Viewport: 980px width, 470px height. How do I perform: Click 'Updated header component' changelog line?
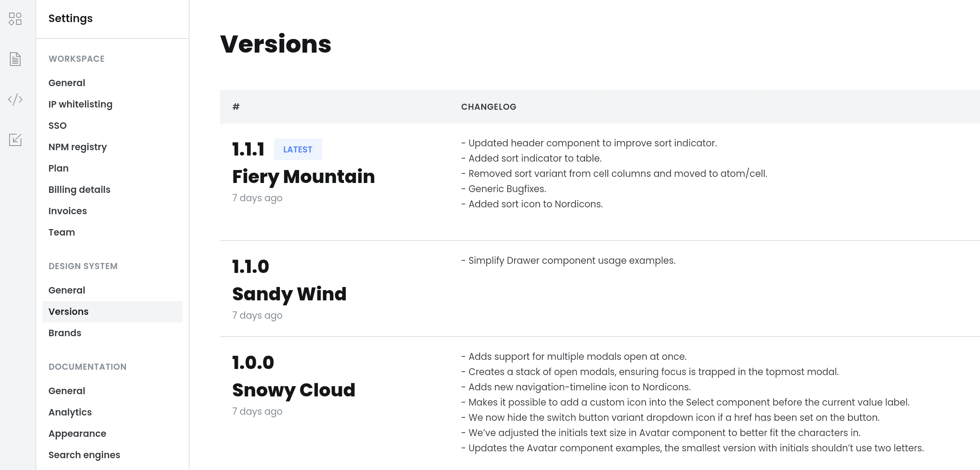[589, 143]
